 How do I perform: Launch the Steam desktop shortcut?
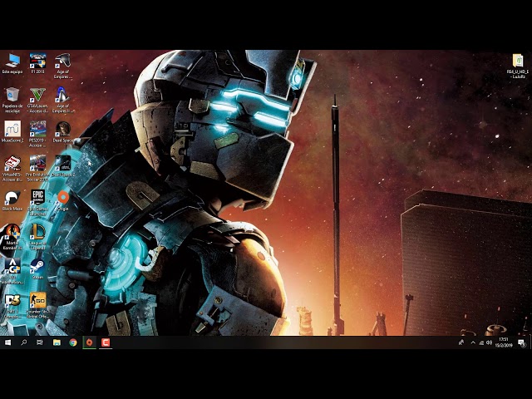[37, 268]
